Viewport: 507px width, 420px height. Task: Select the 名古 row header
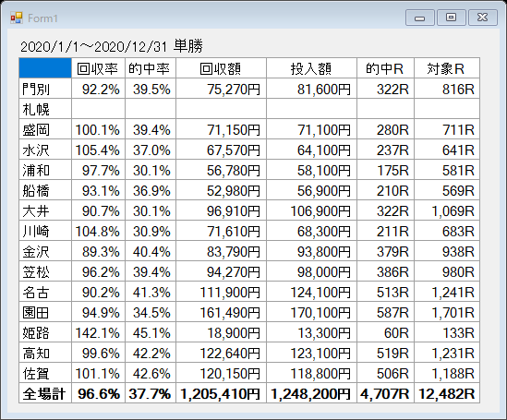45,292
